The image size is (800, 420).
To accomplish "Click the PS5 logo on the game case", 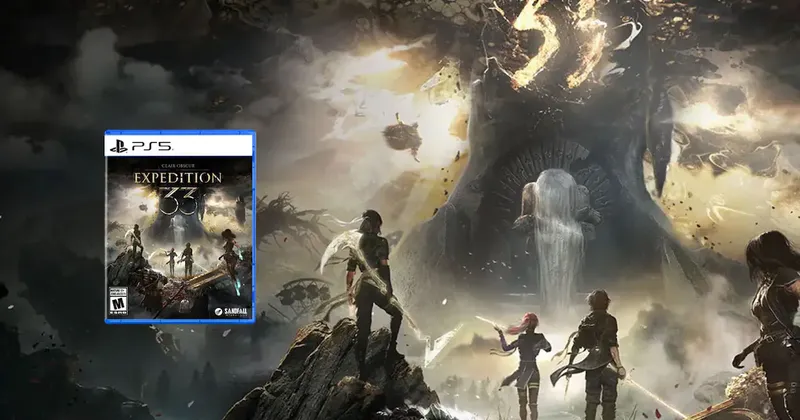I will click(141, 146).
